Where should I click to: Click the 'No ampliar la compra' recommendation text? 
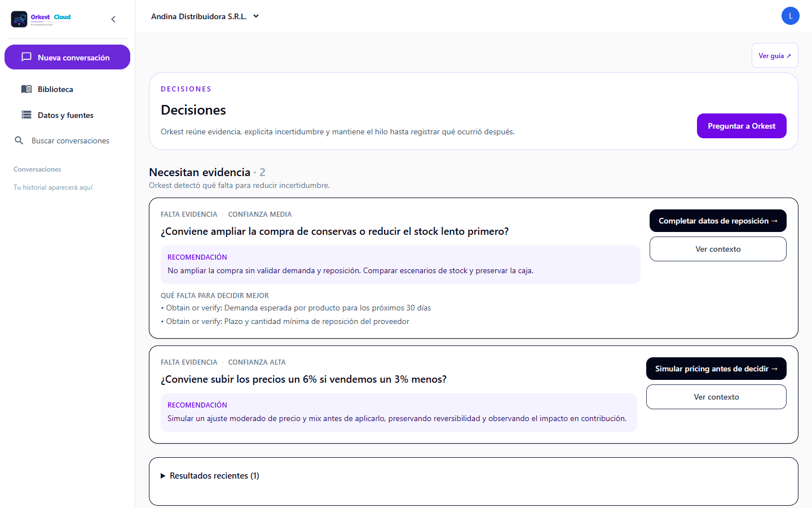(x=350, y=270)
